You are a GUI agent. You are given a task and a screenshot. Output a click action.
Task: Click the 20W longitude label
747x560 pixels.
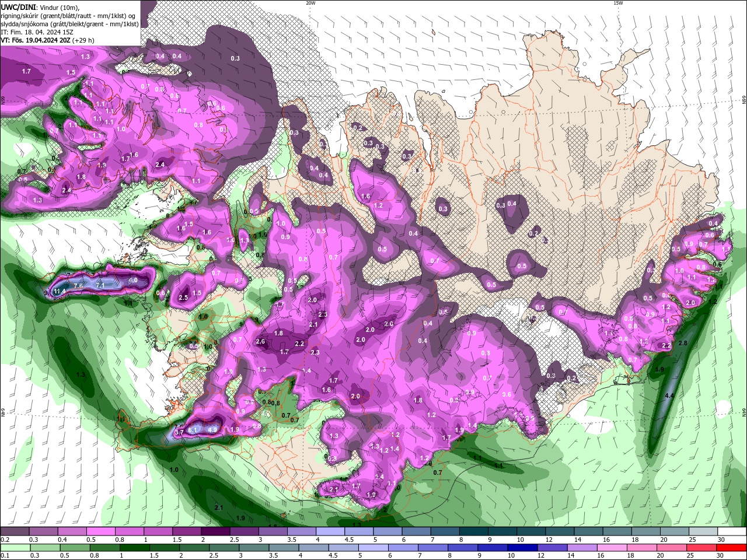point(310,2)
